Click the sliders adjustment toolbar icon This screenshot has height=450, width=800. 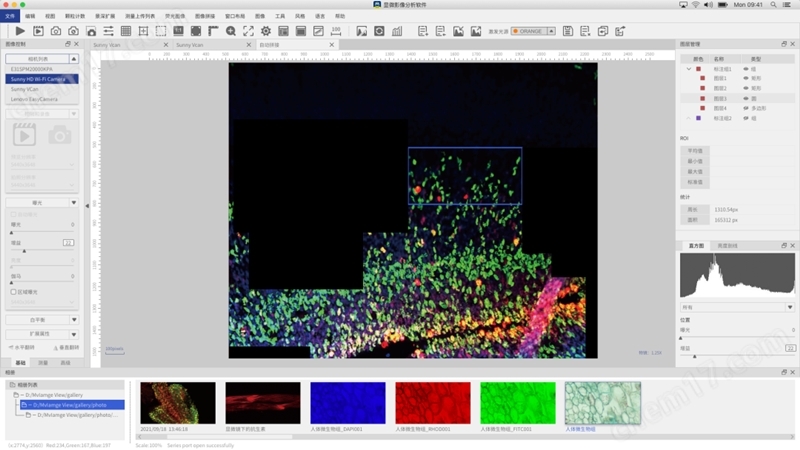[x=108, y=31]
